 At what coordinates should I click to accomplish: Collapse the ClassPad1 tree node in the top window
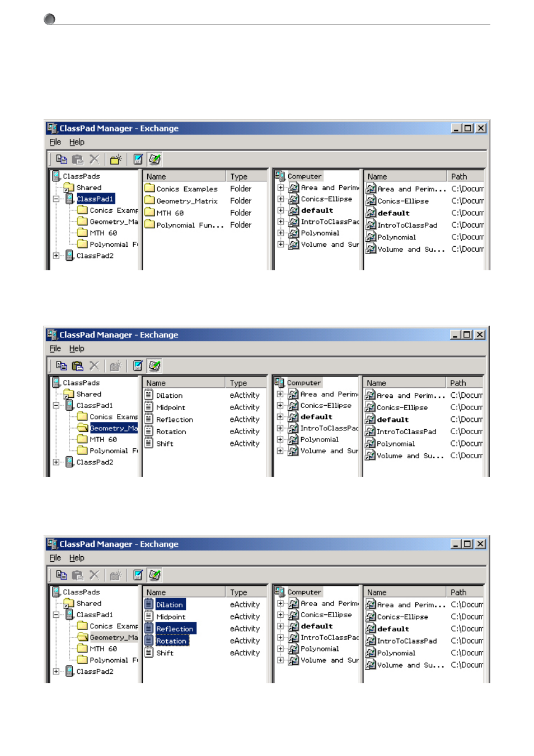pyautogui.click(x=56, y=199)
